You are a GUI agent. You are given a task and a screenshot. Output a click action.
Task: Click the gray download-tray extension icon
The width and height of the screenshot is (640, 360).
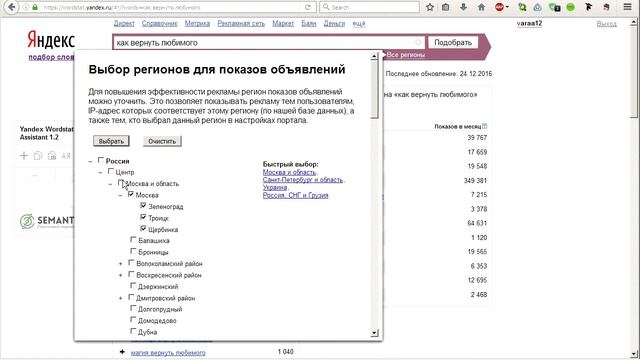(x=538, y=7)
